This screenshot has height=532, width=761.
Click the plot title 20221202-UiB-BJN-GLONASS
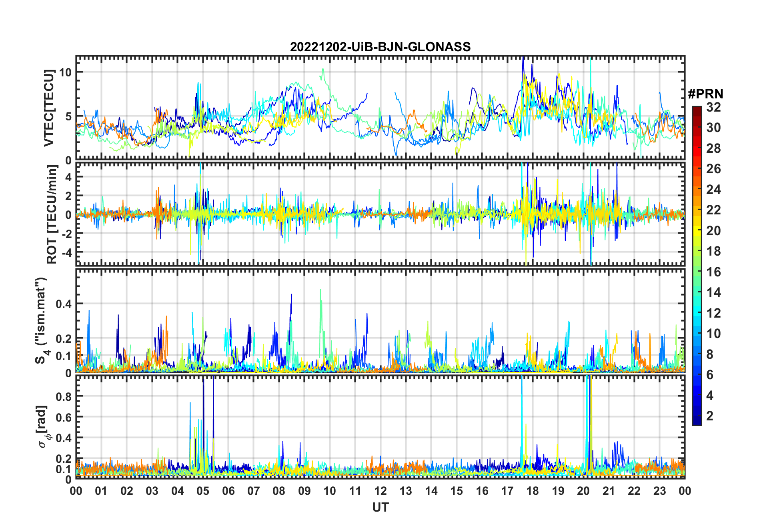[380, 47]
